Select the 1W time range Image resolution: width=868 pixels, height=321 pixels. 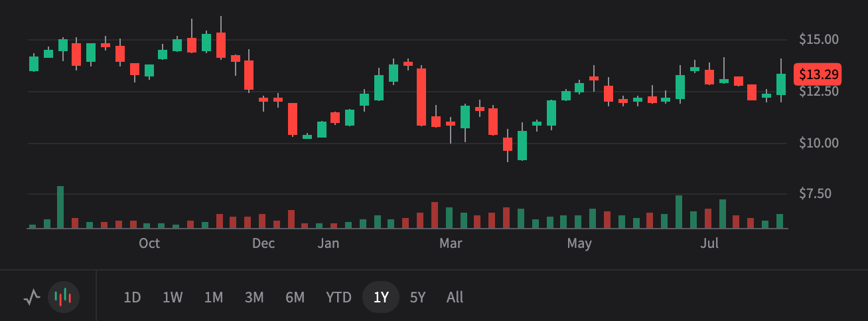[173, 297]
